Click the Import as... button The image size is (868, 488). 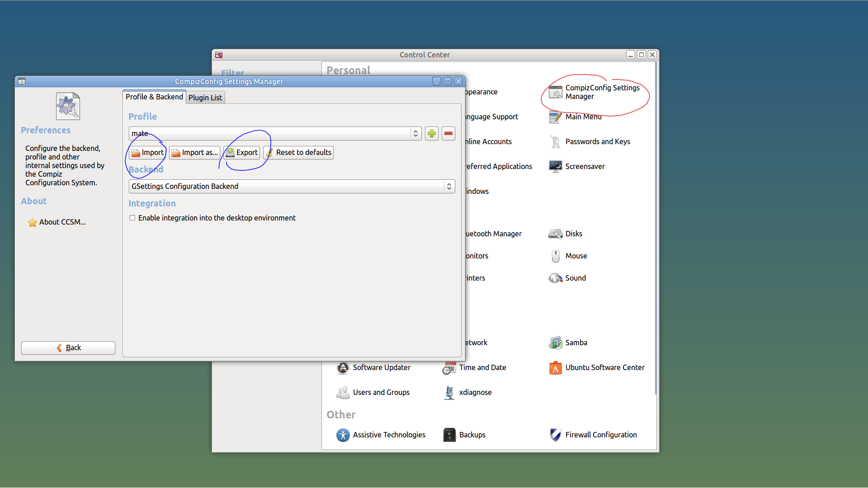coord(194,152)
